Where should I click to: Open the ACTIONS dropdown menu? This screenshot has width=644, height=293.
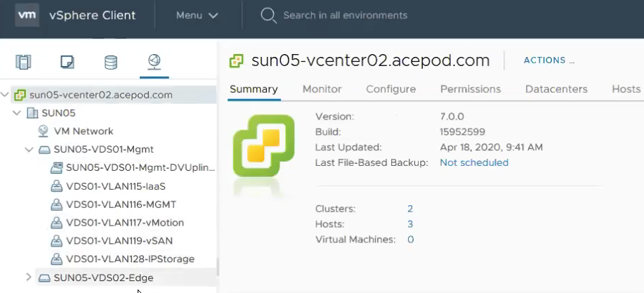click(548, 60)
